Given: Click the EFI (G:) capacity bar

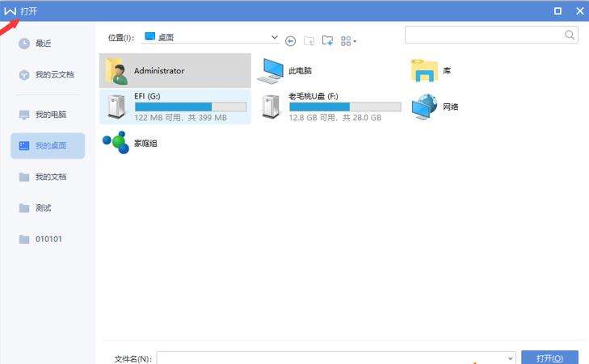Looking at the screenshot, I should pyautogui.click(x=191, y=107).
